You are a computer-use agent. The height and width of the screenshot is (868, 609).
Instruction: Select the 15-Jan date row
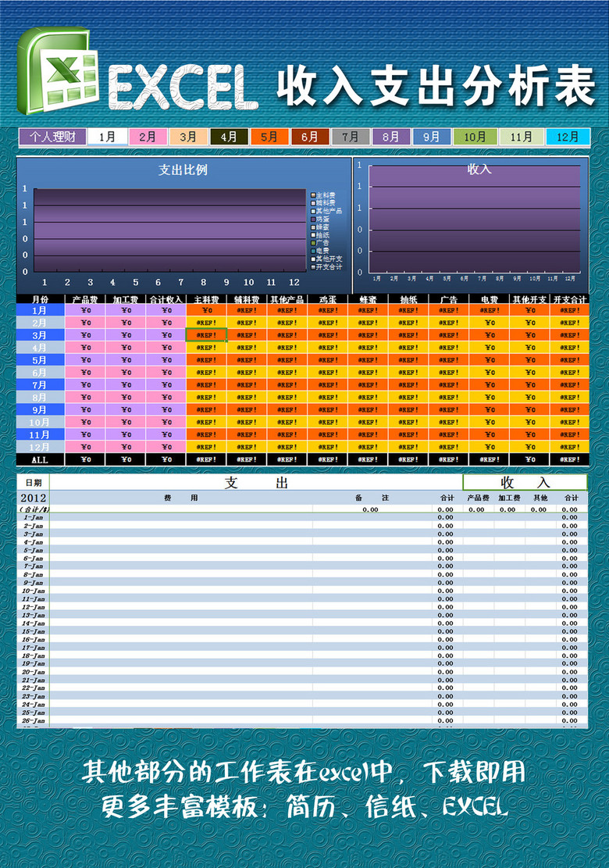[303, 631]
